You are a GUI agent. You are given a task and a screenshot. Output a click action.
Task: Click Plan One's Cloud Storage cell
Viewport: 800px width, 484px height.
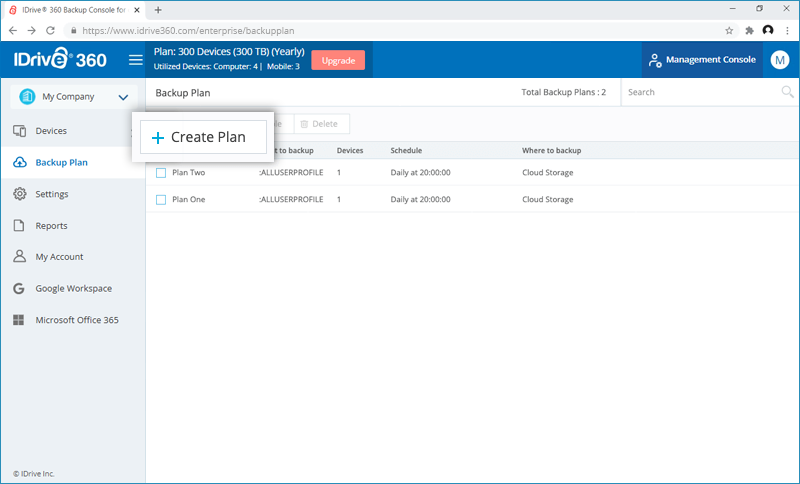[x=547, y=199]
